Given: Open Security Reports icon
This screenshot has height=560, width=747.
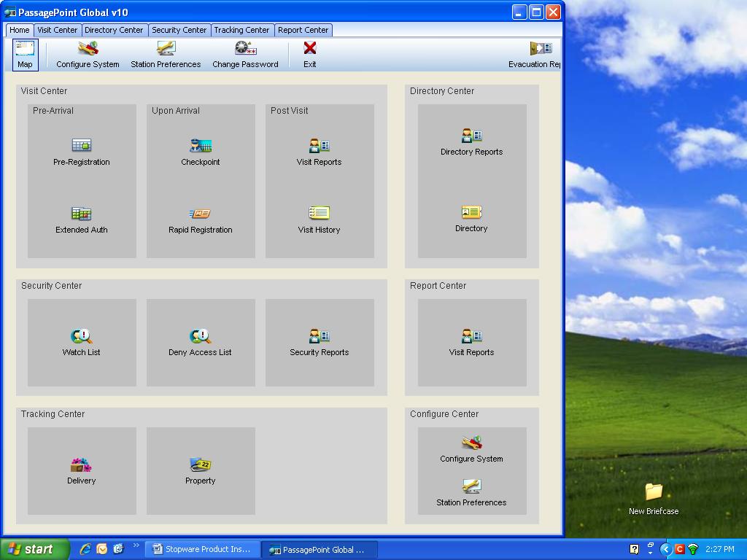Looking at the screenshot, I should tap(319, 336).
